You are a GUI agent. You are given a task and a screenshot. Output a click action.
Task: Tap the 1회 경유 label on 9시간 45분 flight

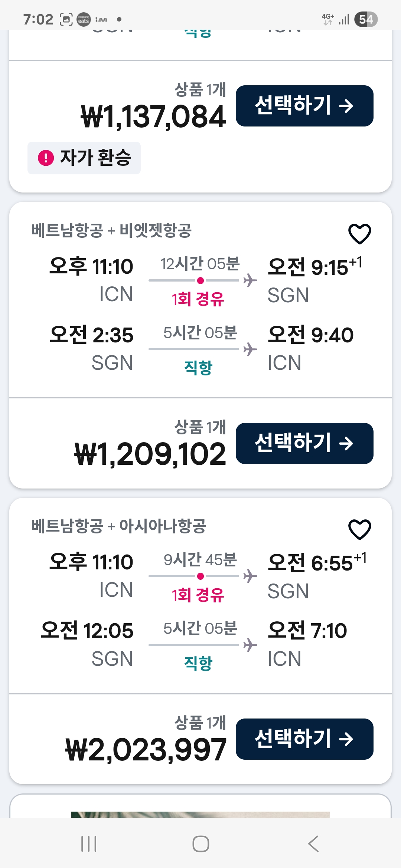(x=198, y=595)
